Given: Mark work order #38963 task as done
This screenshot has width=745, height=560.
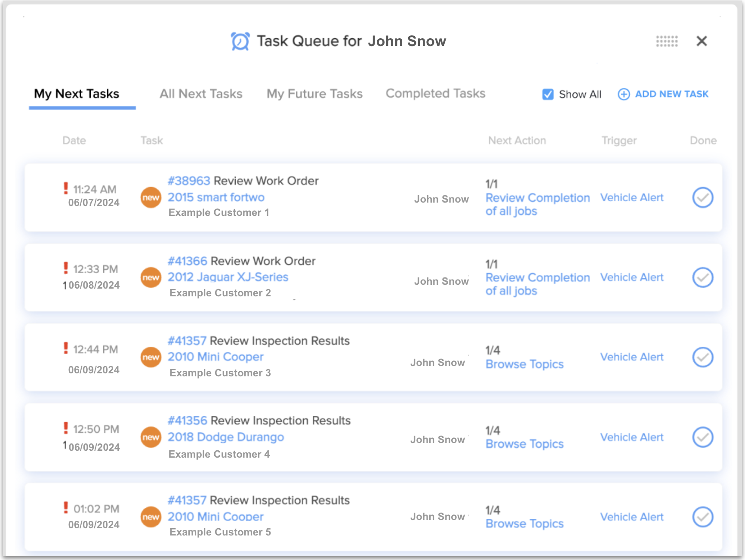Looking at the screenshot, I should 703,197.
